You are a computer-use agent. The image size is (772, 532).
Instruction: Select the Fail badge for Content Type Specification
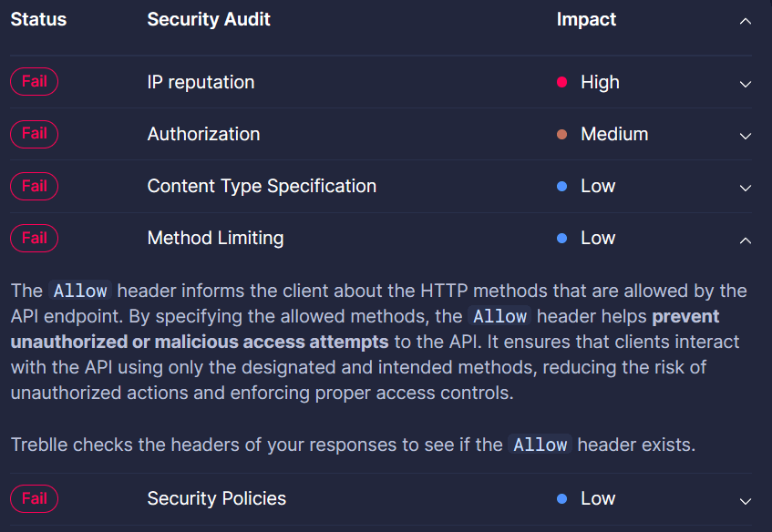pos(34,186)
